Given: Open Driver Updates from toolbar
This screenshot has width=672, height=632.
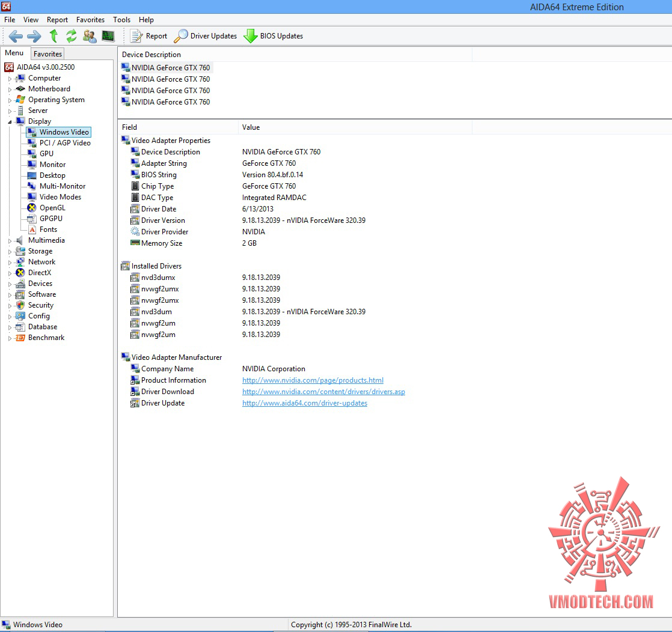Looking at the screenshot, I should (x=206, y=36).
